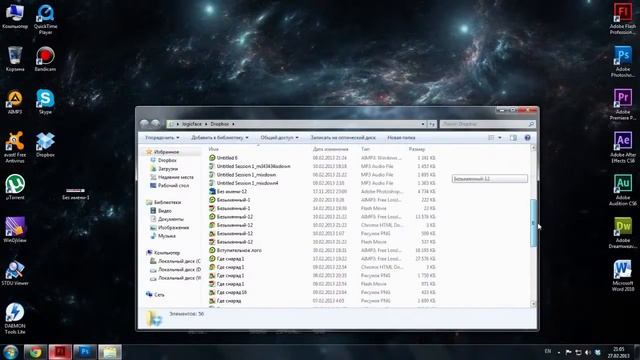Click Записать на оптический диск
The width and height of the screenshot is (640, 360).
coord(343,138)
